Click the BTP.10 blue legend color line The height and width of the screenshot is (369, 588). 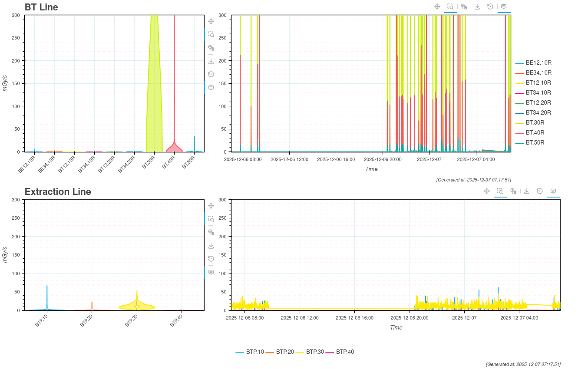click(x=240, y=353)
